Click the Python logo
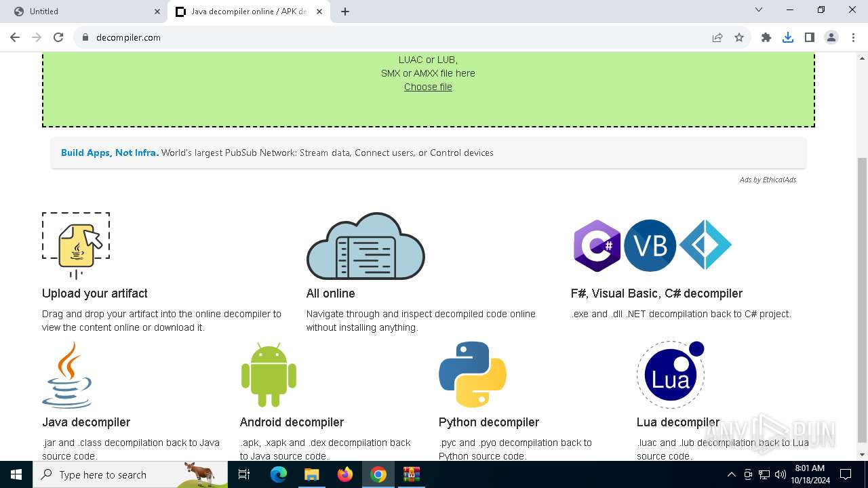 [x=473, y=375]
